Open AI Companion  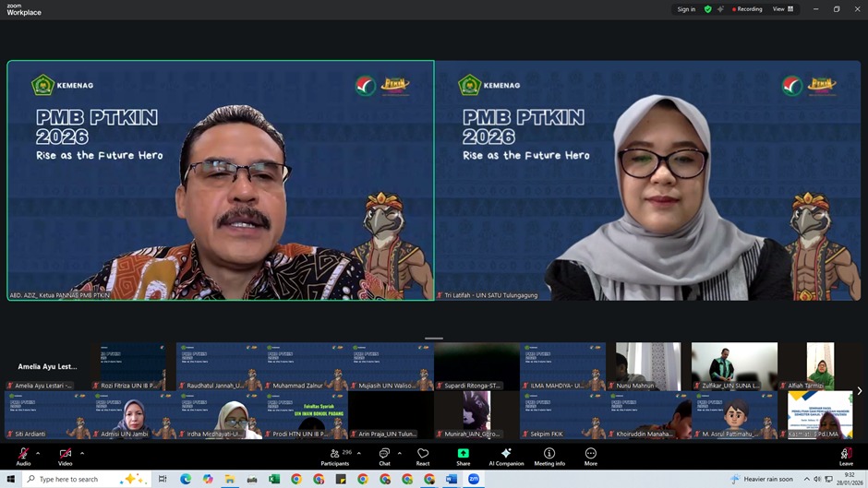coord(506,455)
